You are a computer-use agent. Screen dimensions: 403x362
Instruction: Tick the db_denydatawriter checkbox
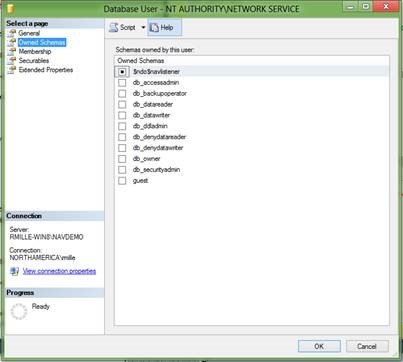122,148
